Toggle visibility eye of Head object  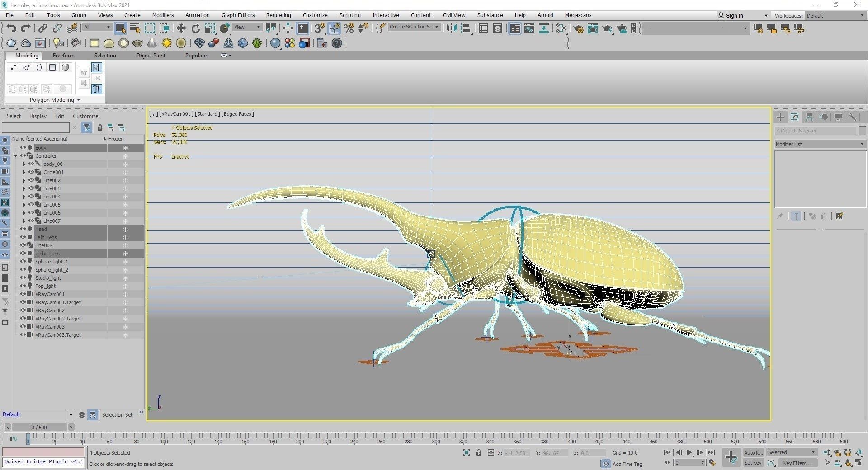pyautogui.click(x=23, y=229)
